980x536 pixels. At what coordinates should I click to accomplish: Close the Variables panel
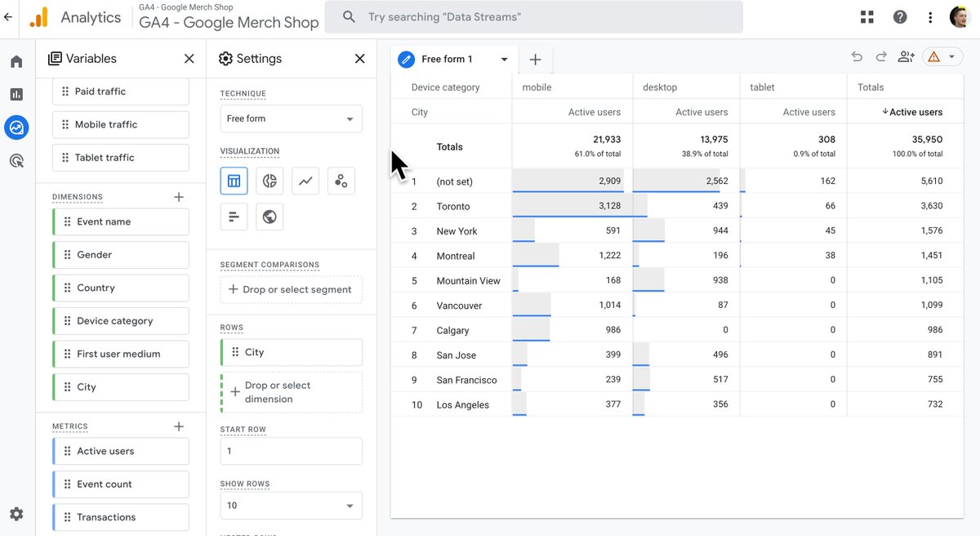[189, 59]
